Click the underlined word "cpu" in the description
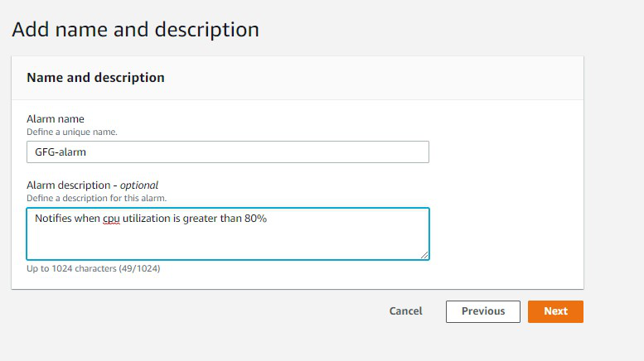The height and width of the screenshot is (361, 644). coord(111,219)
